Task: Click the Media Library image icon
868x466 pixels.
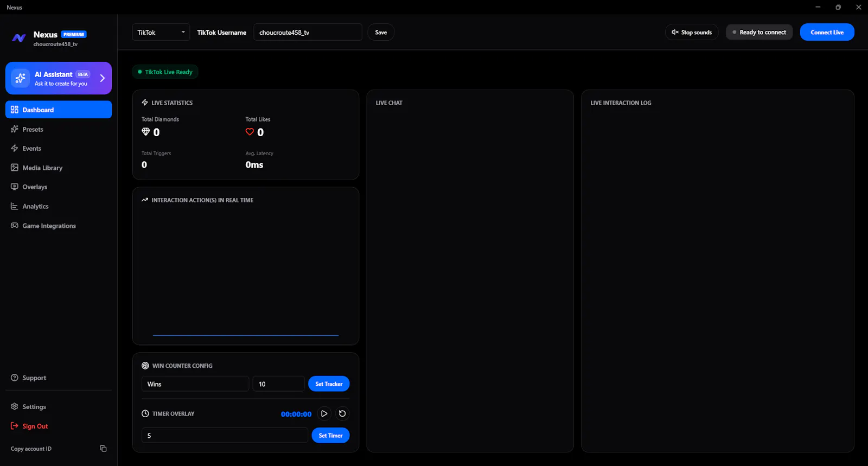Action: pos(15,168)
